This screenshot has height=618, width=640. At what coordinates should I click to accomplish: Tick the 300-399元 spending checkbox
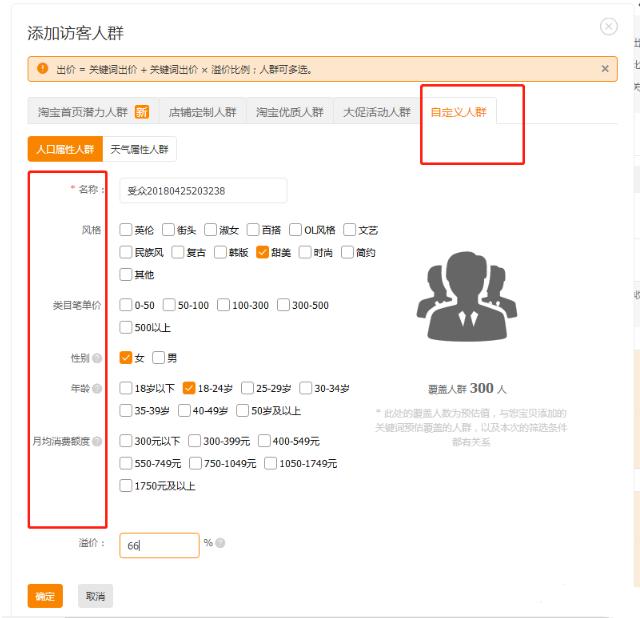195,441
